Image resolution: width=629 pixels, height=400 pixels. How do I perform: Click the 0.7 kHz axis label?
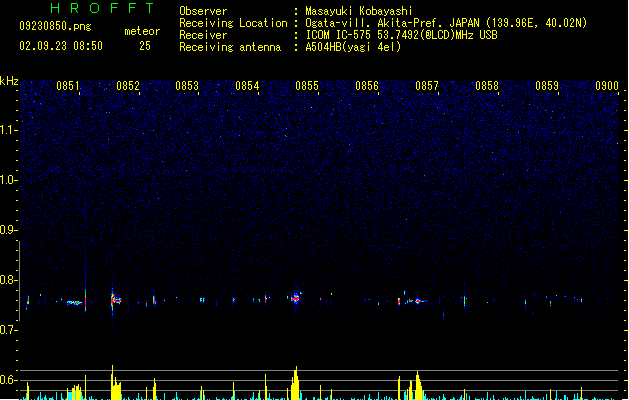8,330
